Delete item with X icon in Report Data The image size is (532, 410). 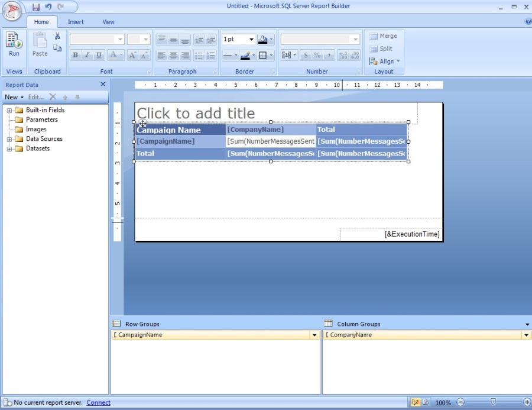[x=53, y=97]
